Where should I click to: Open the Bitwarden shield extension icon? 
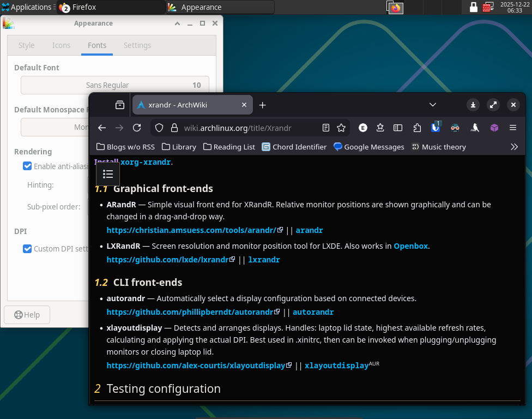pyautogui.click(x=436, y=128)
